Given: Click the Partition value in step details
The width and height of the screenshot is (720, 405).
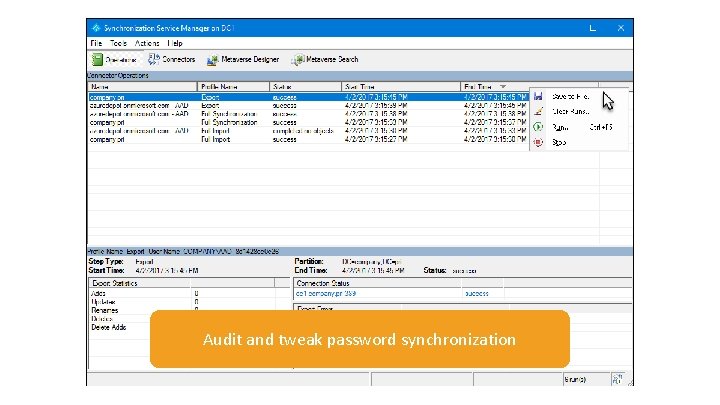Looking at the screenshot, I should pyautogui.click(x=371, y=262).
